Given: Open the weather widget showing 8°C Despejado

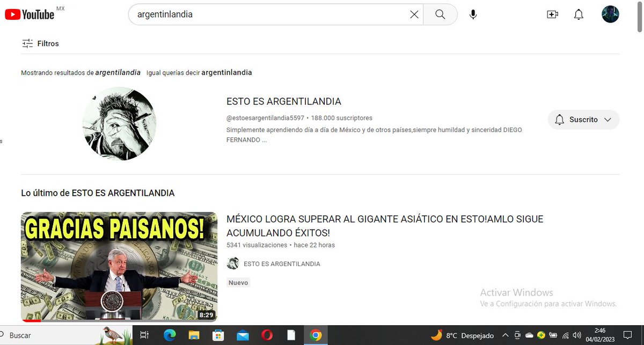Looking at the screenshot, I should pyautogui.click(x=463, y=335).
